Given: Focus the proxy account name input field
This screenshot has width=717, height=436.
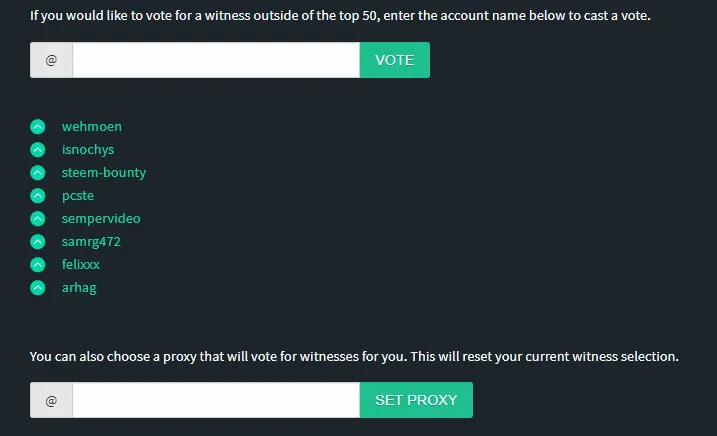Looking at the screenshot, I should (x=216, y=400).
